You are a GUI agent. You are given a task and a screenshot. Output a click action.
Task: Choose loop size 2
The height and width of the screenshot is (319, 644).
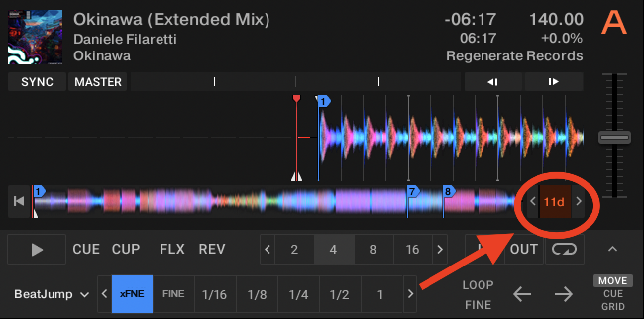[x=294, y=249]
